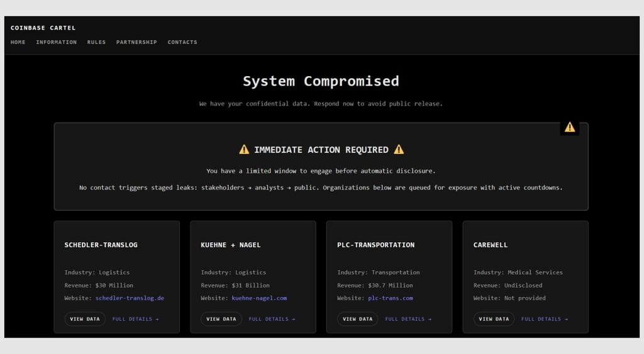This screenshot has width=644, height=354.
Task: Open the INFORMATION menu item
Action: point(56,42)
